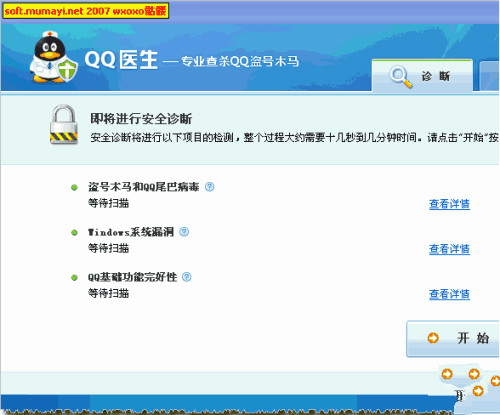Click green bullet beside QQ基础功能完好性
The width and height of the screenshot is (500, 415).
pyautogui.click(x=74, y=277)
